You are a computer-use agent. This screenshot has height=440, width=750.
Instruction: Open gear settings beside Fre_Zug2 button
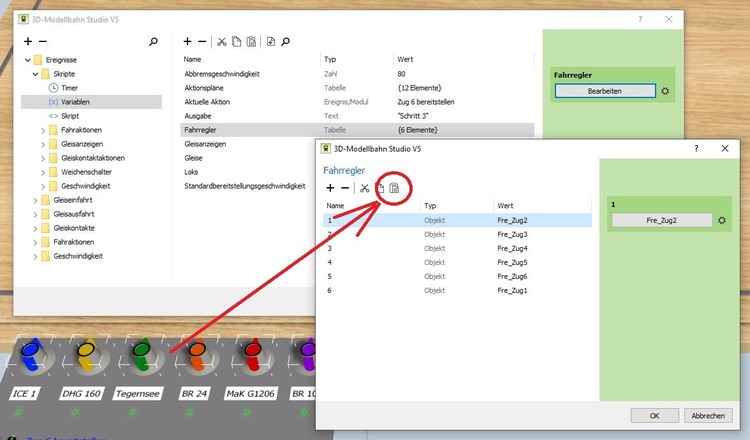722,220
